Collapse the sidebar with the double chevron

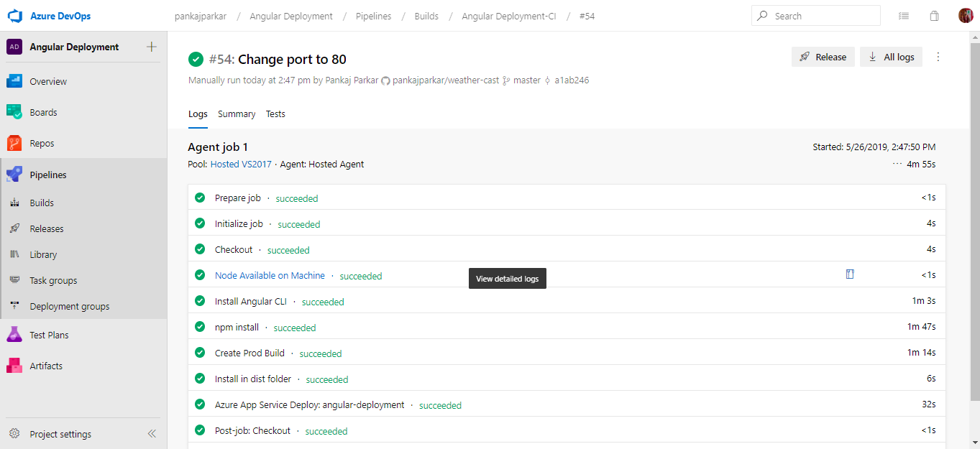(x=152, y=433)
